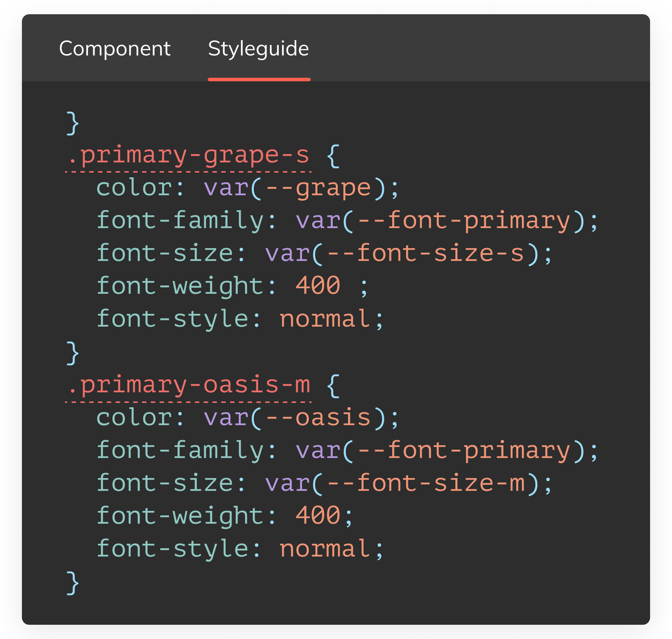This screenshot has height=639, width=672.
Task: Click the --oasis variable in the color value
Action: [318, 418]
